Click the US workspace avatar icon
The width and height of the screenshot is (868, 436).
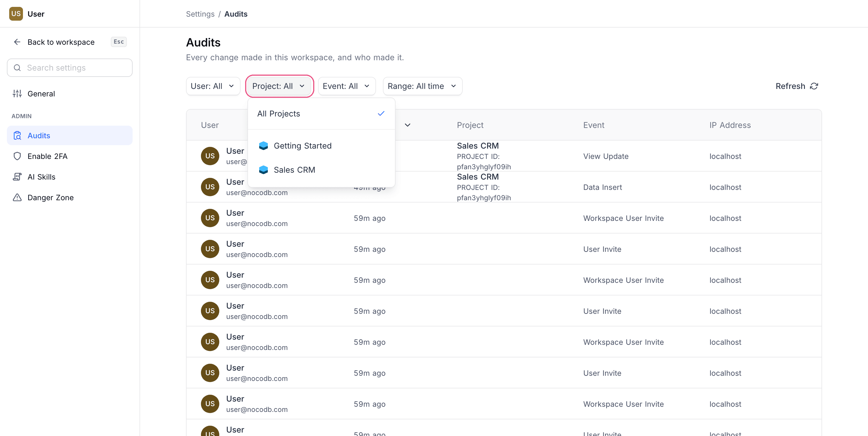click(x=16, y=14)
